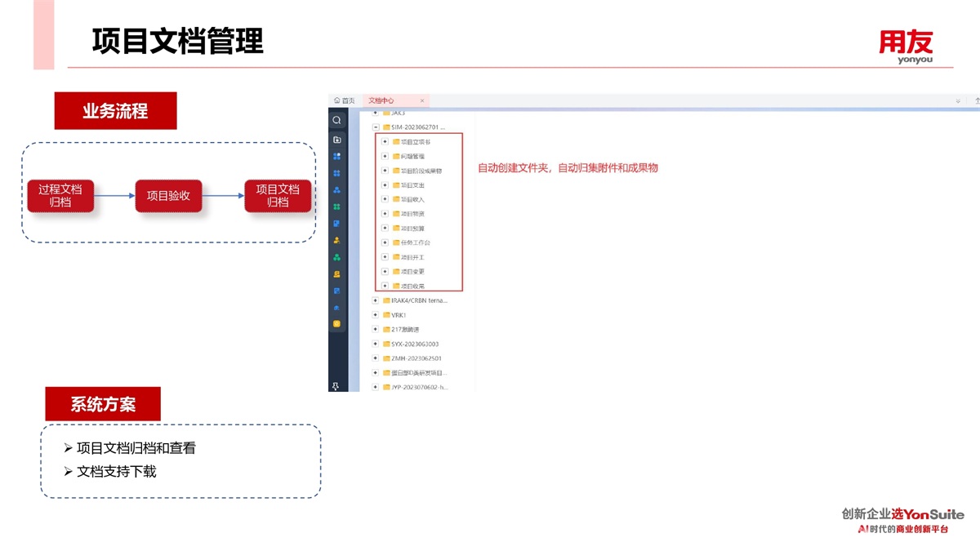Expand the VRK1 folder
Screen dimensions: 980x551
click(376, 315)
